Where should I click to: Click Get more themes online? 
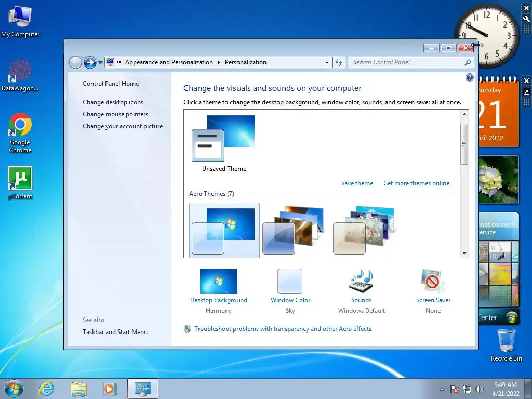416,183
